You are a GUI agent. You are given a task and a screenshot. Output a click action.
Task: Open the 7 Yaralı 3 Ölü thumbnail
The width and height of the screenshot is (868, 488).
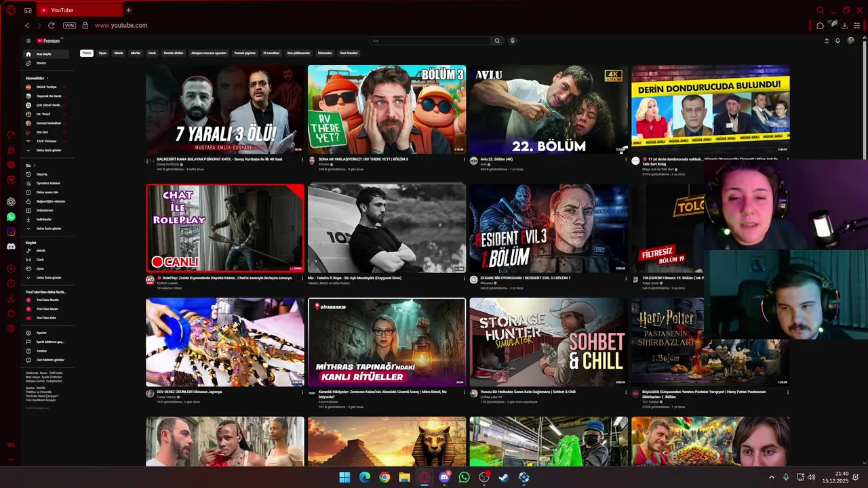click(225, 109)
